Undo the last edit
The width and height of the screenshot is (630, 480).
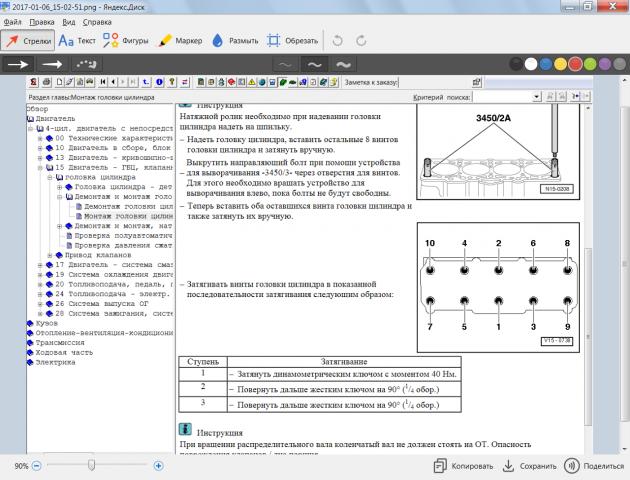[x=338, y=41]
